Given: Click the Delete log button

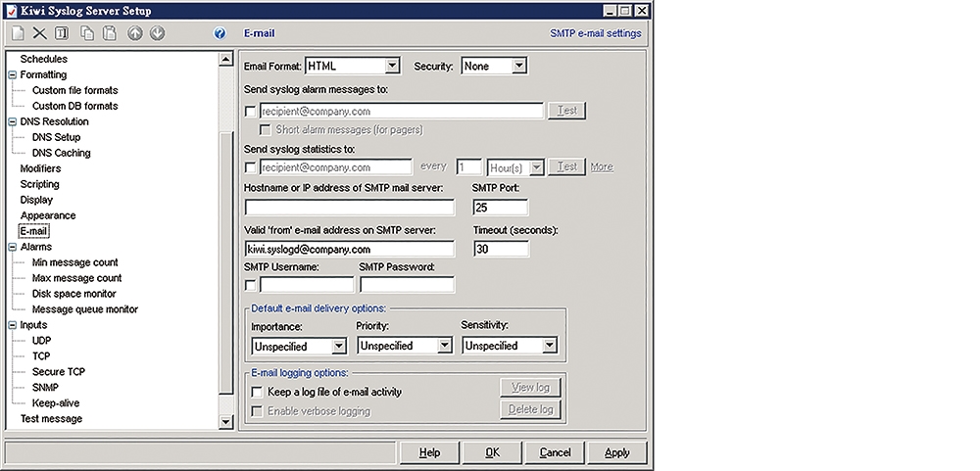Looking at the screenshot, I should point(530,410).
